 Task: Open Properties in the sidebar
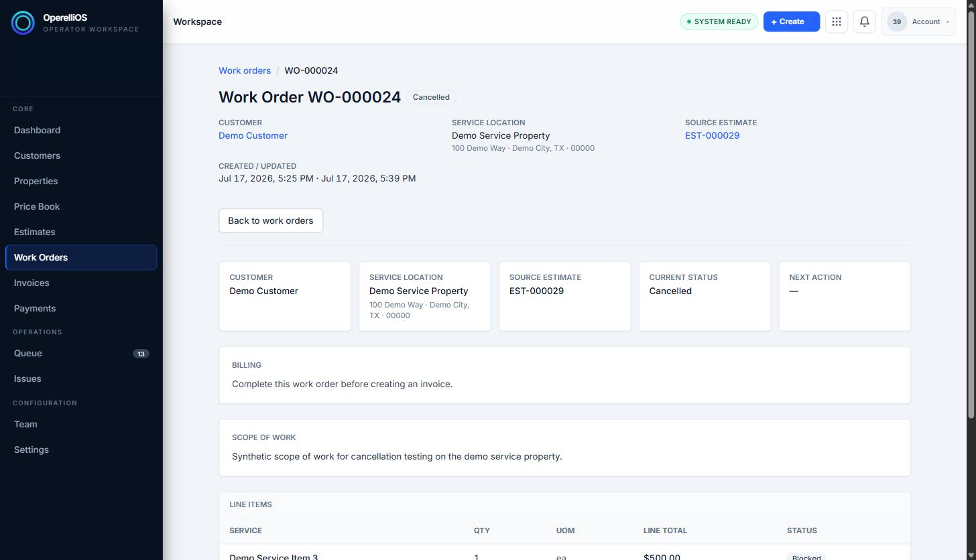[x=81, y=181]
